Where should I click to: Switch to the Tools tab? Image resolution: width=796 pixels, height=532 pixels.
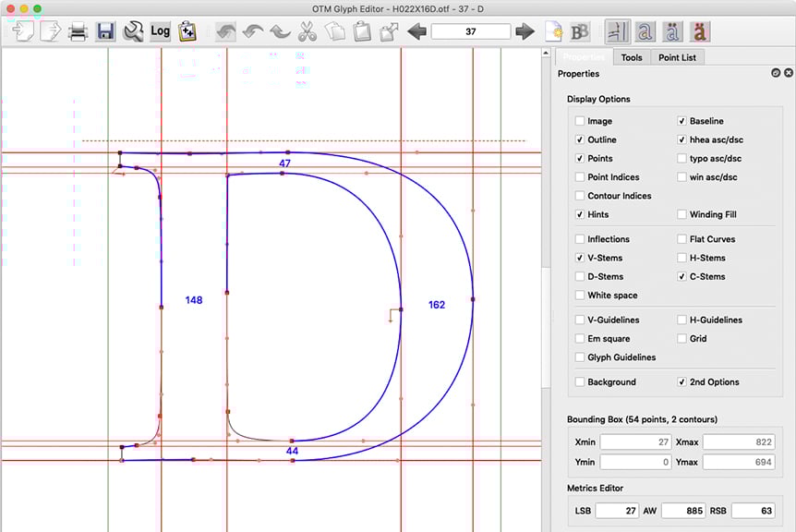(632, 57)
